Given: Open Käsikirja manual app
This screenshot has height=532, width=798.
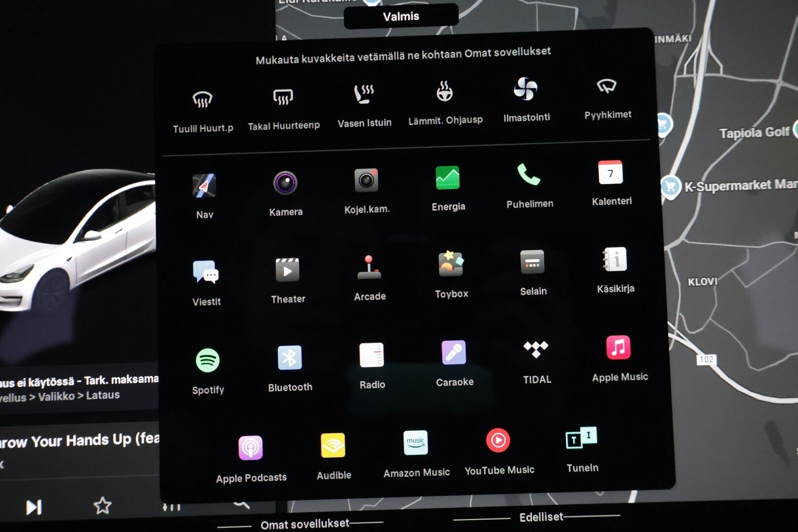Looking at the screenshot, I should [615, 260].
